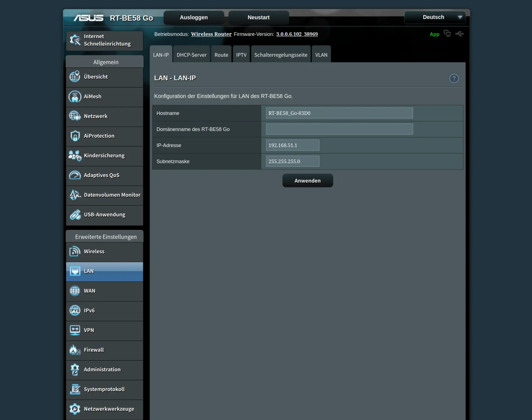Viewport: 532px width, 420px height.
Task: Switch to the DHCP-Server tab
Action: click(191, 55)
